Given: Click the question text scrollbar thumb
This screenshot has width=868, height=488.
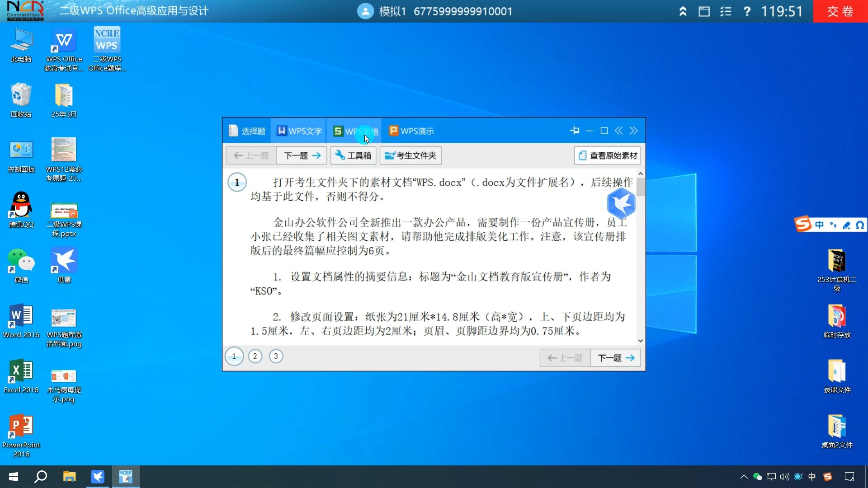Looking at the screenshot, I should [641, 187].
